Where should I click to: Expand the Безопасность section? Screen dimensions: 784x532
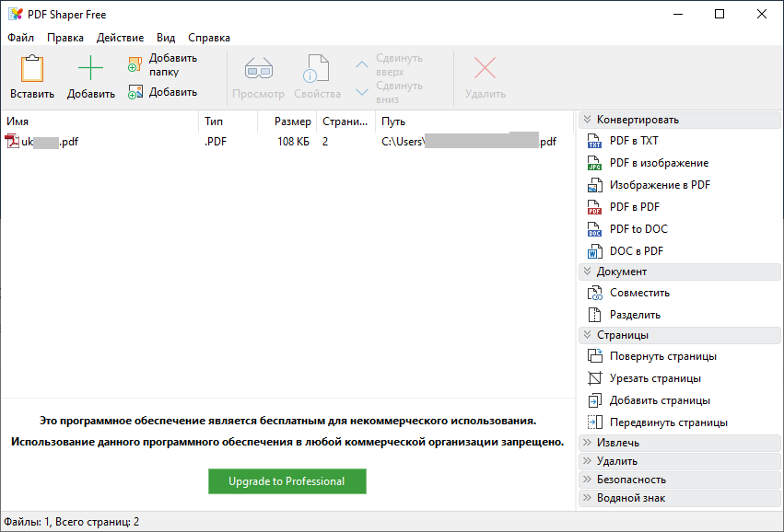coord(587,480)
